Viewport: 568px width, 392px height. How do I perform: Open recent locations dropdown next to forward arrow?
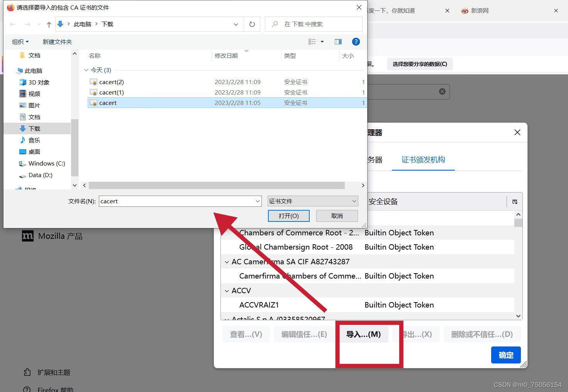pos(39,24)
